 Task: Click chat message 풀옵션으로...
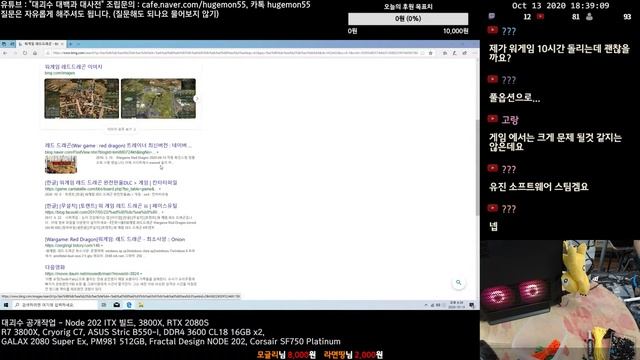514,98
